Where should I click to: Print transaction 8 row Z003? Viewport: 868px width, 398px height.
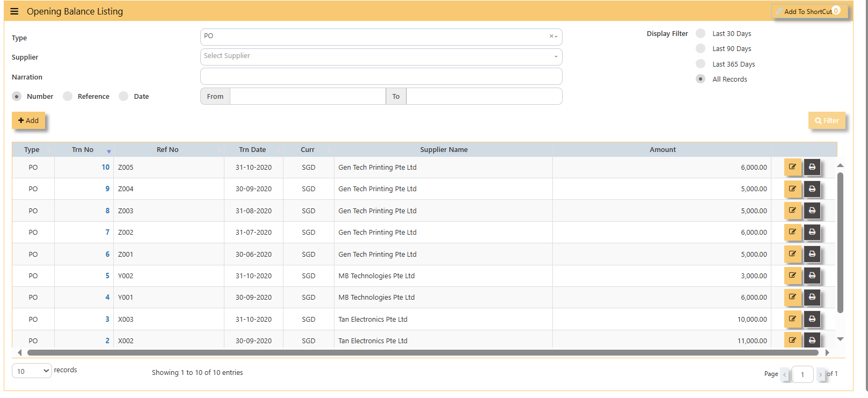812,211
